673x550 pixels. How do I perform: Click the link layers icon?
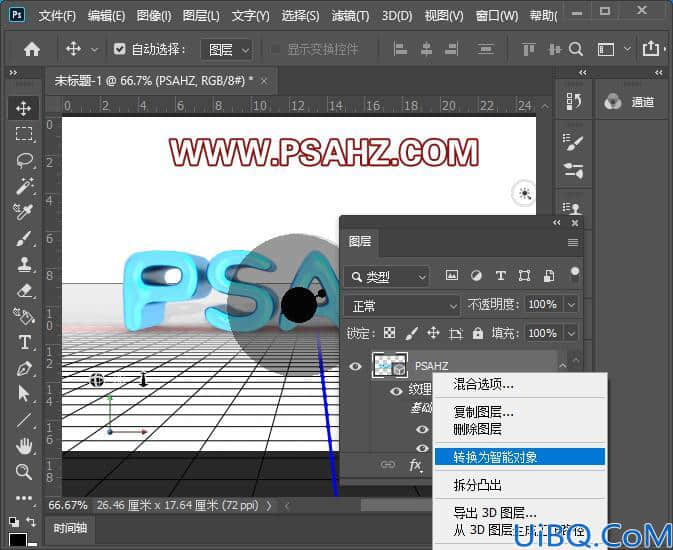[x=388, y=464]
